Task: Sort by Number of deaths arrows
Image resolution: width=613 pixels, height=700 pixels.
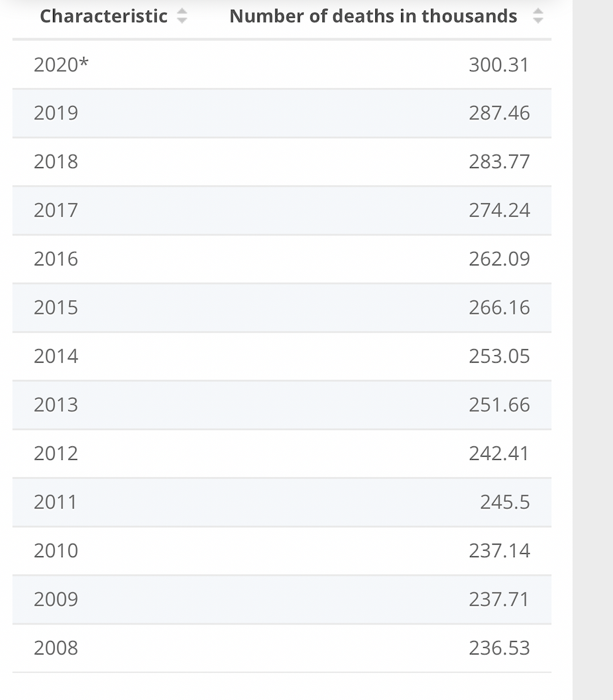Action: [538, 17]
